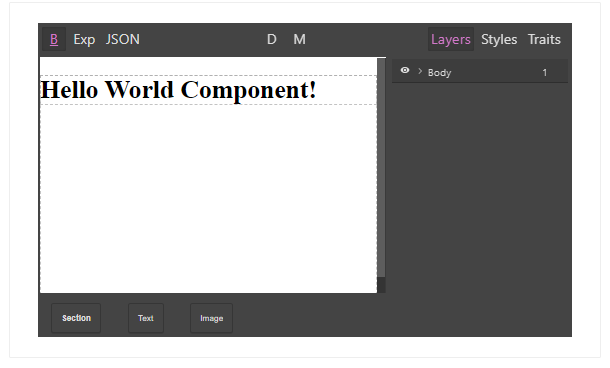Select the Body layer row
The image size is (610, 368).
click(x=480, y=71)
